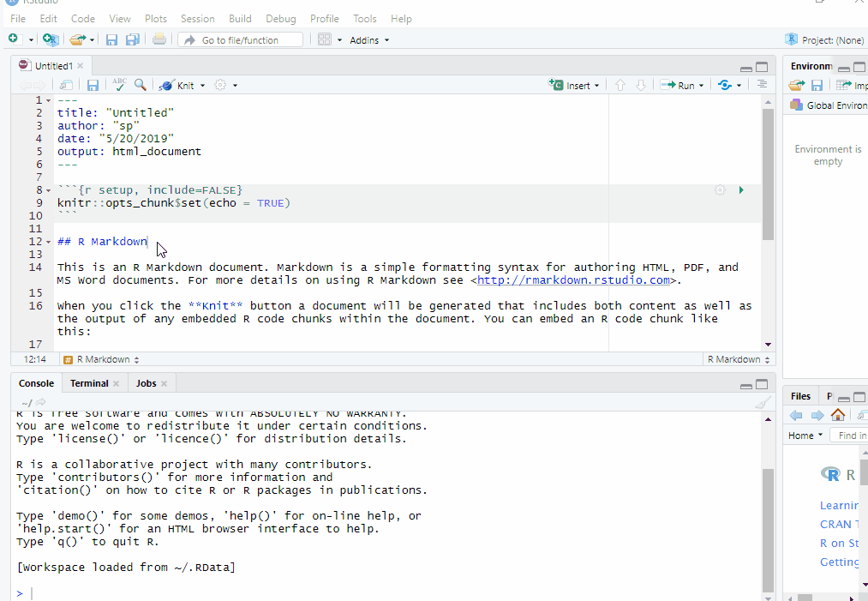
Task: Open the document gear settings icon
Action: (220, 85)
